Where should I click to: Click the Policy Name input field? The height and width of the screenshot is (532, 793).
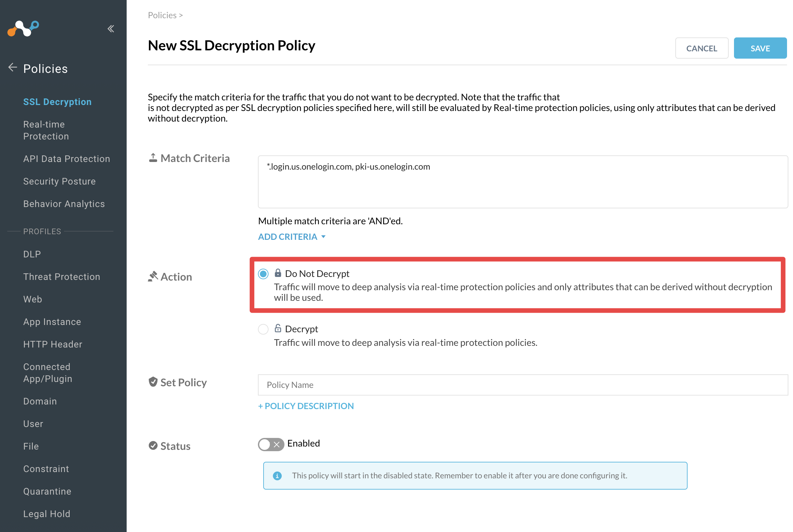523,385
